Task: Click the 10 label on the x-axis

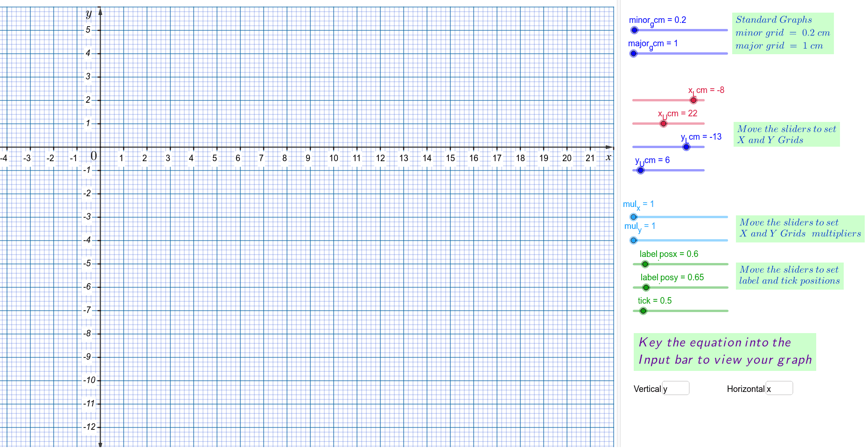Action: tap(334, 158)
